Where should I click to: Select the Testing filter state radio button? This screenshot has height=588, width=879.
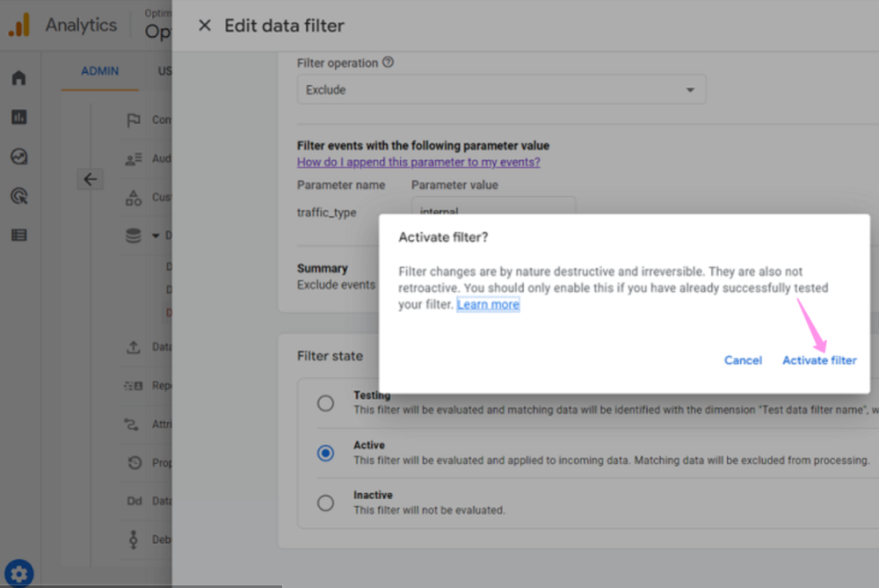click(325, 403)
